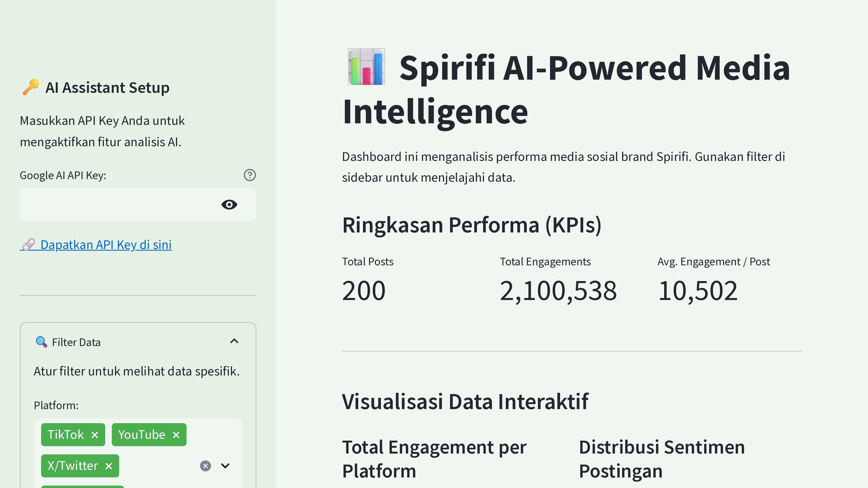The width and height of the screenshot is (868, 488).
Task: Toggle API key visibility with the eye icon
Action: click(x=229, y=204)
